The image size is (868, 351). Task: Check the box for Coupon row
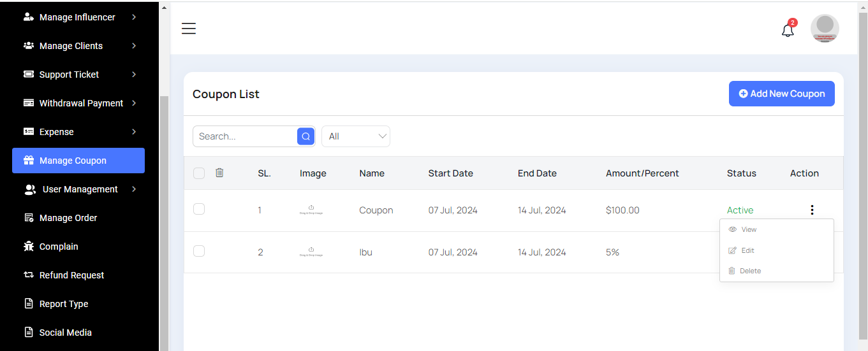click(x=199, y=209)
